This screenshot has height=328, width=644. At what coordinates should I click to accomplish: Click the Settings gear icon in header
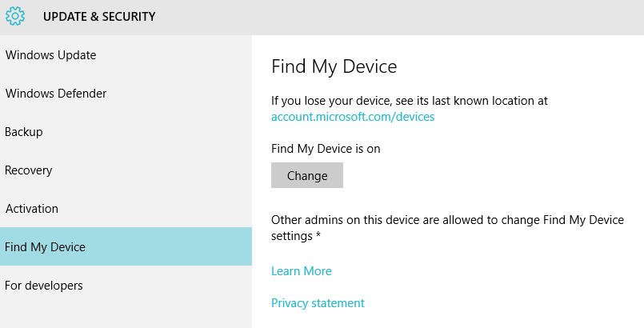(16, 16)
